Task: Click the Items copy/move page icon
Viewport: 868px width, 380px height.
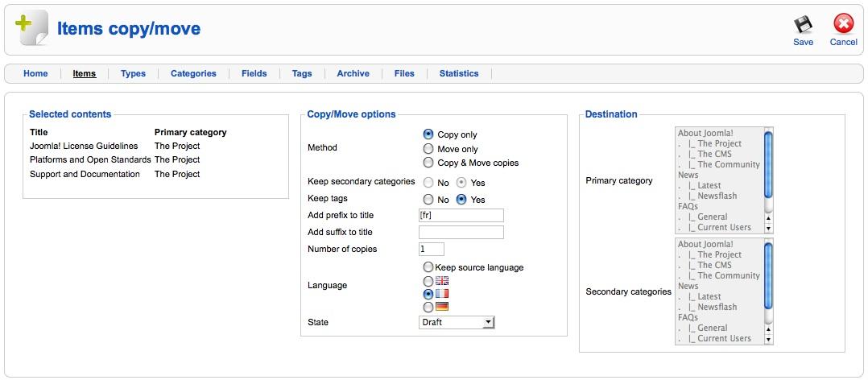Action: click(x=31, y=29)
